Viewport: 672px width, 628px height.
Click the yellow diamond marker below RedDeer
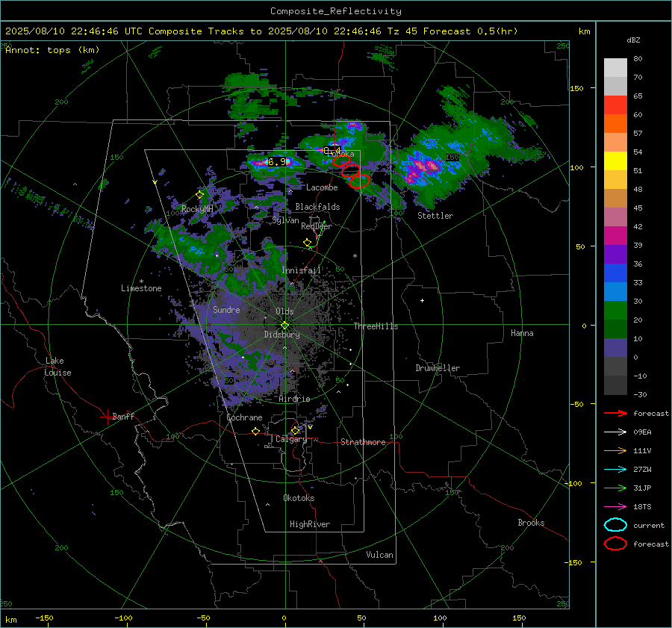click(308, 243)
